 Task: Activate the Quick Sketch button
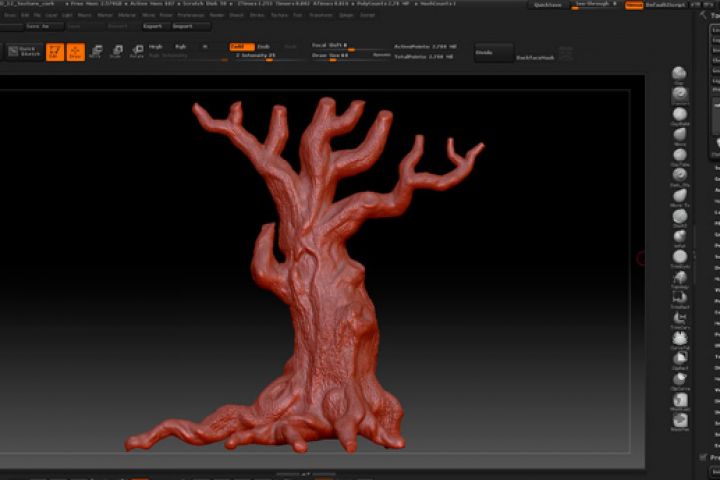coord(24,51)
